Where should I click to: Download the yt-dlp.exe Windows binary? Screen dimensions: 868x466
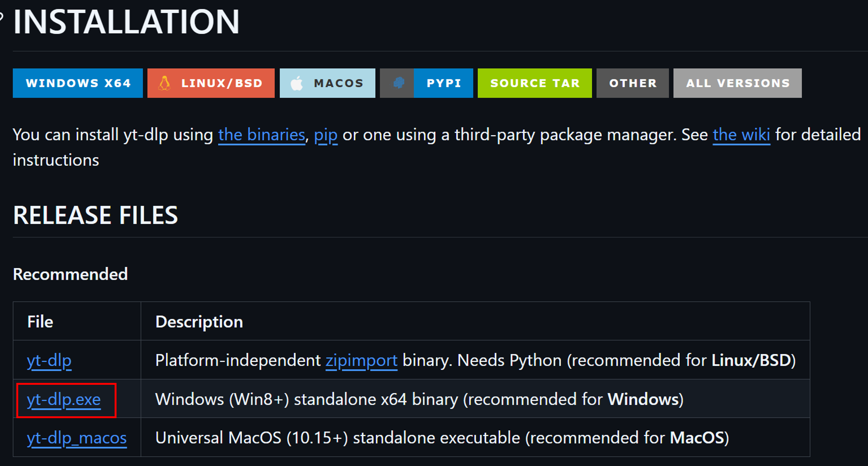pyautogui.click(x=64, y=400)
